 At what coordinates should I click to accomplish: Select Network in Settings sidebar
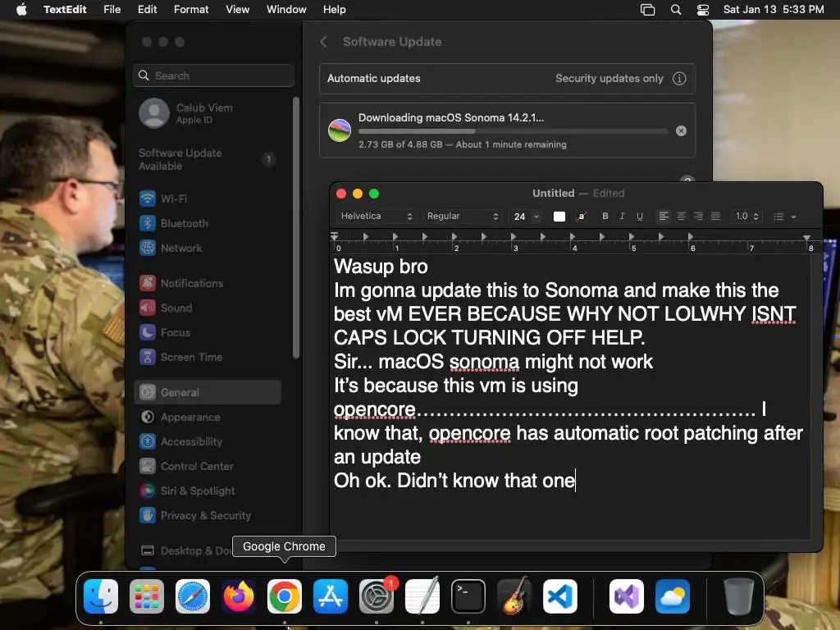coord(208,248)
